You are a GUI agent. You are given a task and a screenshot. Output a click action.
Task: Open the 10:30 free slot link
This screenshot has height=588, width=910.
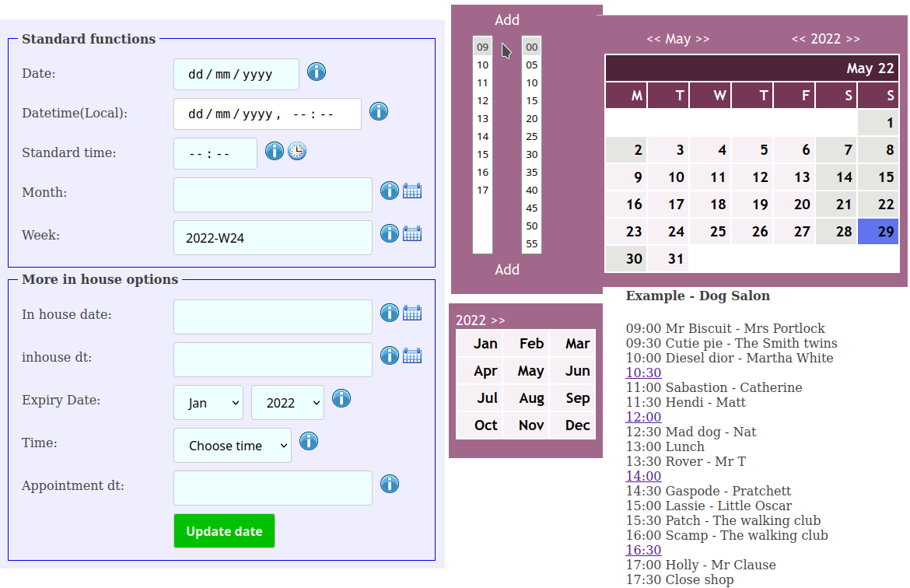coord(644,373)
